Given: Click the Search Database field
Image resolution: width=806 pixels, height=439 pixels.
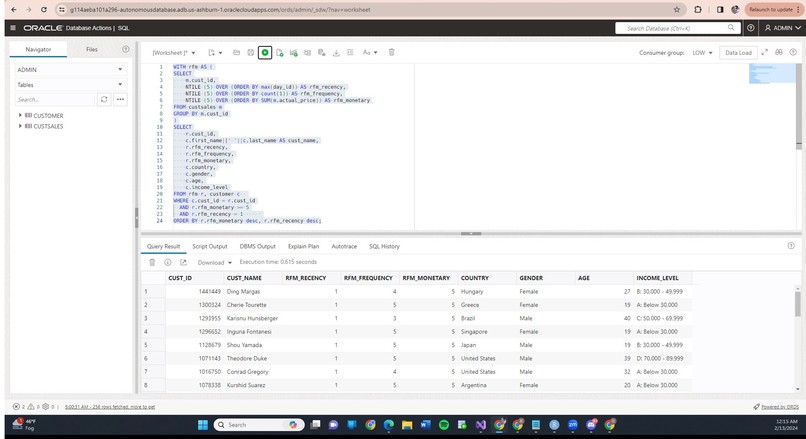Looking at the screenshot, I should (677, 28).
